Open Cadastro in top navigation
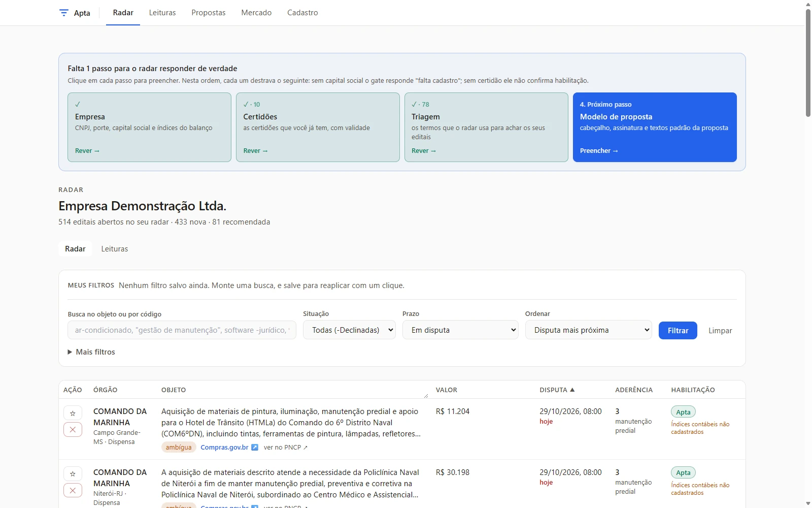This screenshot has width=812, height=508. 302,13
